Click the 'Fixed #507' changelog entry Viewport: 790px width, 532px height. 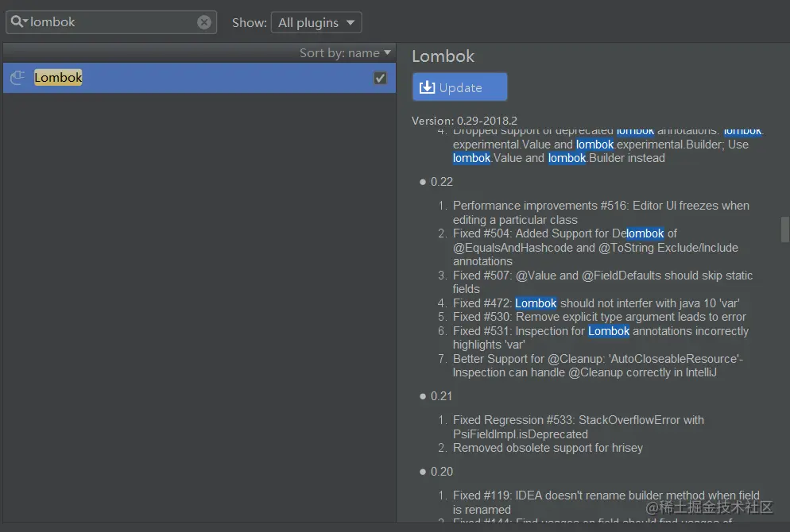[x=602, y=282]
